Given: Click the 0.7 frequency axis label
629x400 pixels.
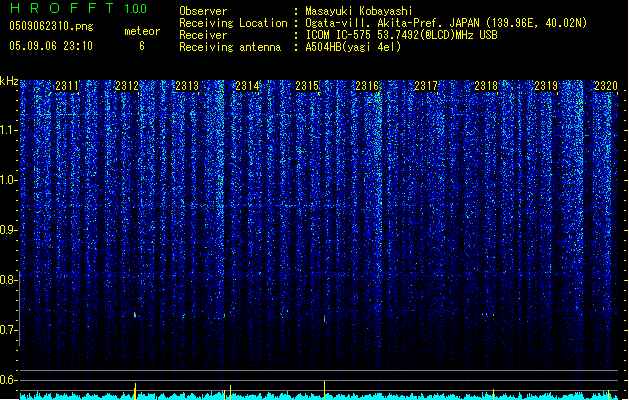Looking at the screenshot, I should point(8,330).
